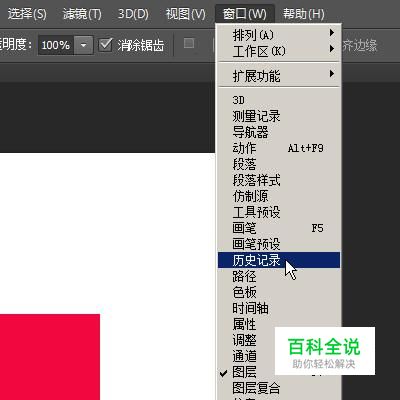The height and width of the screenshot is (400, 400).
Task: Choose 画笔预设 panel entry
Action: (x=279, y=244)
